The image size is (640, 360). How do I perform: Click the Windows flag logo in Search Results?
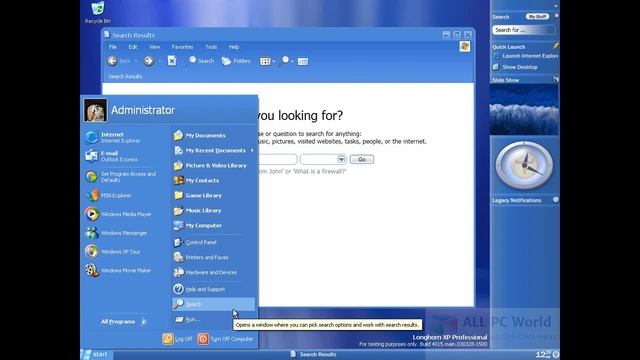point(464,47)
